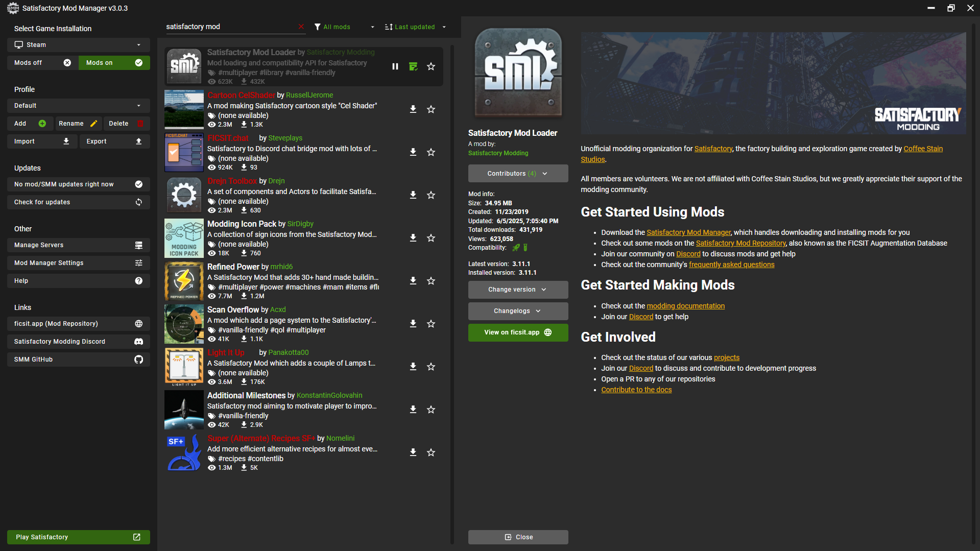The image size is (980, 551).
Task: Open the All mods filter dropdown
Action: tap(345, 27)
